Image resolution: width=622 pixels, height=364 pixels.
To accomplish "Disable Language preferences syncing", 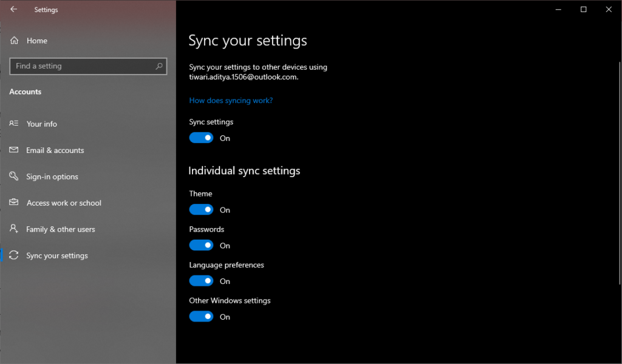I will click(201, 280).
